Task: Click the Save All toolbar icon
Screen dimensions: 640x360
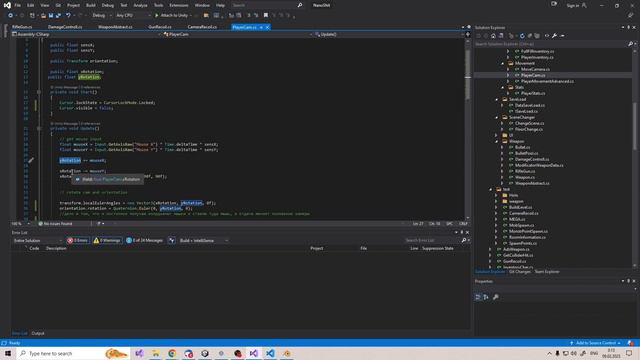Action: point(58,16)
